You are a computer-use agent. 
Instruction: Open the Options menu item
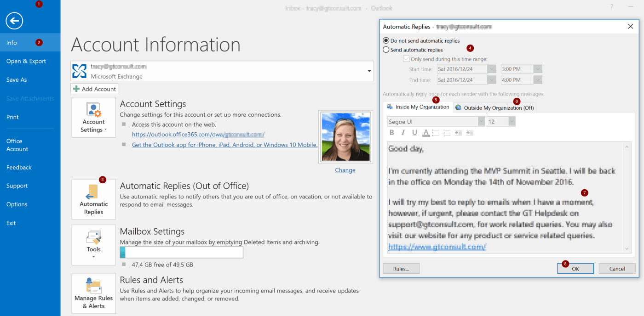click(x=17, y=204)
